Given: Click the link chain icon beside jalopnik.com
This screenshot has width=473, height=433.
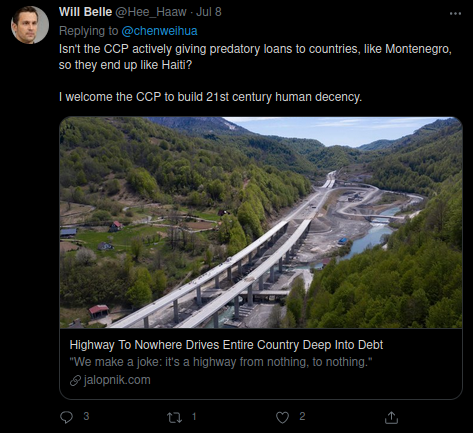Looking at the screenshot, I should tap(75, 380).
